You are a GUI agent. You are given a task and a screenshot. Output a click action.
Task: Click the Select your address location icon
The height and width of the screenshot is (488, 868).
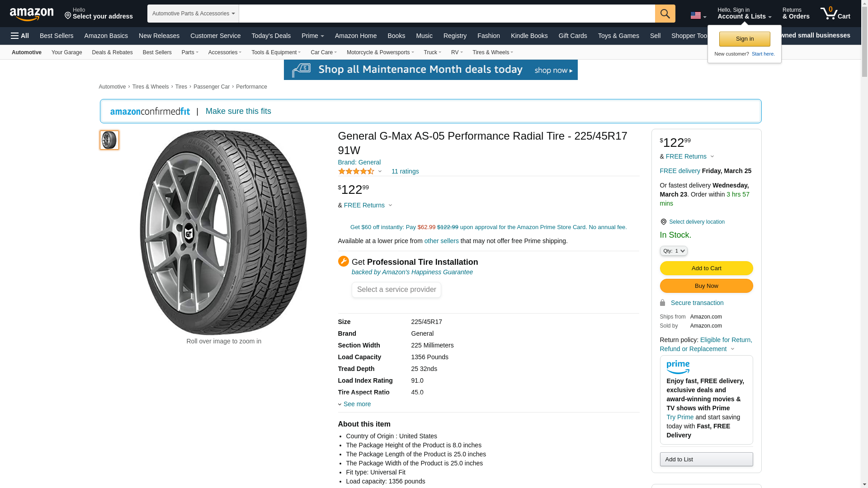coord(68,16)
